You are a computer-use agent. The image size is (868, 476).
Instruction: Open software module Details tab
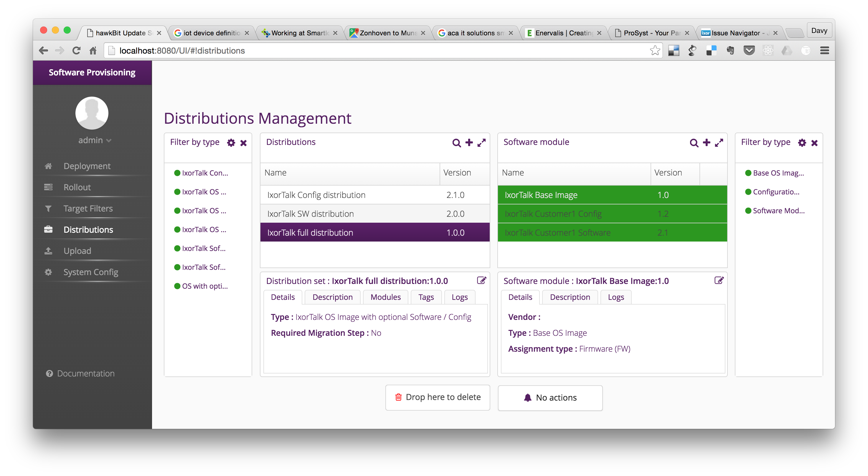[520, 297]
